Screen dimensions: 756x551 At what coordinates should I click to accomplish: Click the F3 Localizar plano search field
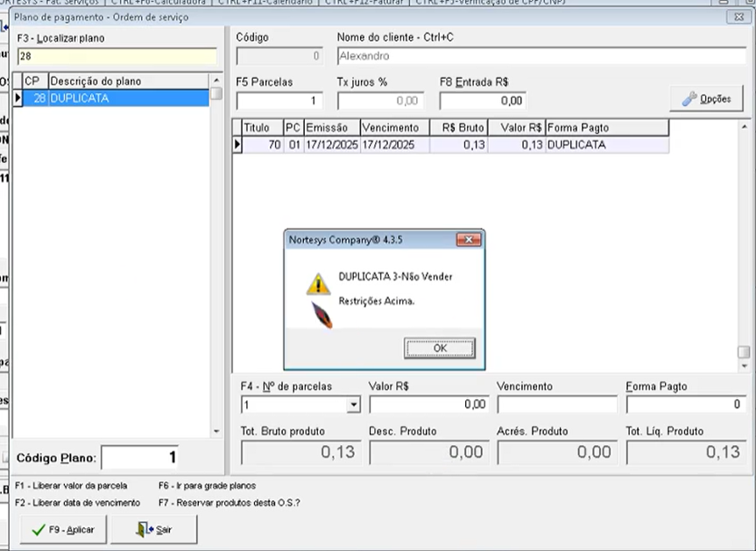pos(116,56)
